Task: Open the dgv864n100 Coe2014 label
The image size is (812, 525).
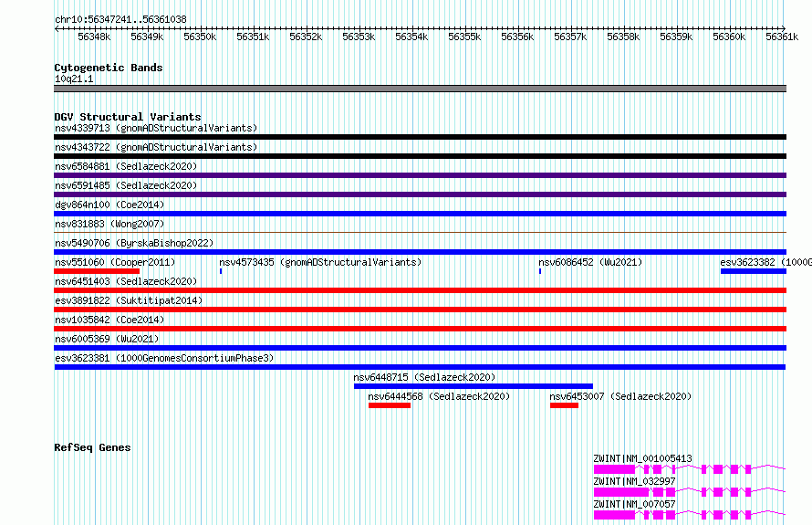Action: click(109, 205)
